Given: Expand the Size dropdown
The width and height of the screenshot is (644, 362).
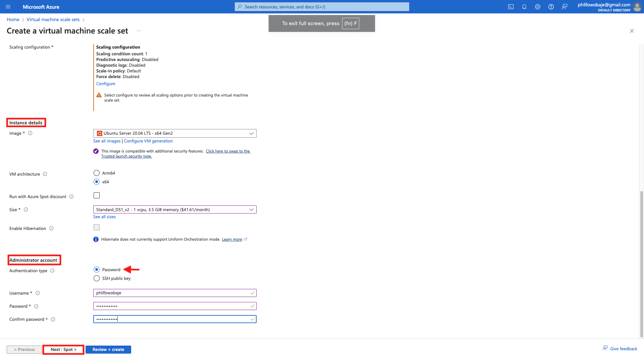Looking at the screenshot, I should [x=175, y=209].
